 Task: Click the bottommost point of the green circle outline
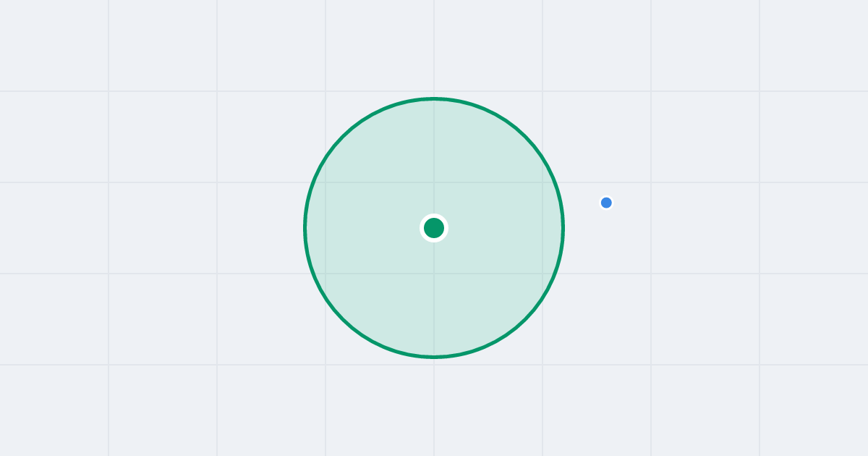434,357
